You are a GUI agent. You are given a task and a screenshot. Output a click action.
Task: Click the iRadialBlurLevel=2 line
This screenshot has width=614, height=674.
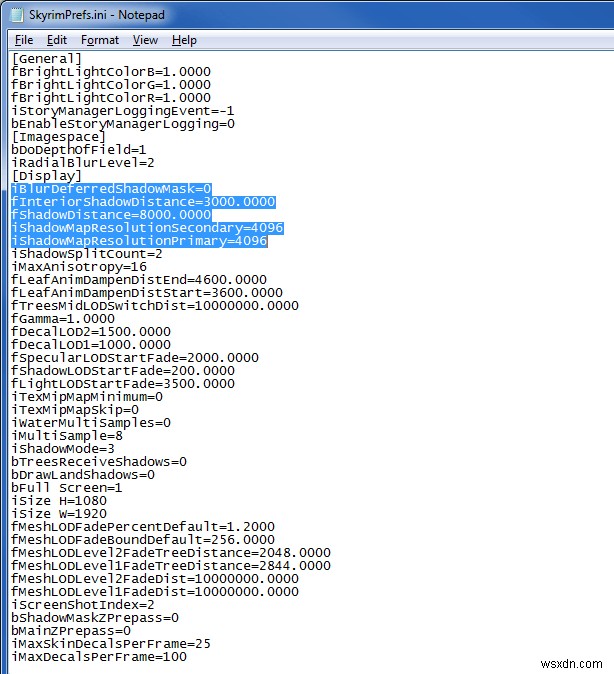pyautogui.click(x=83, y=163)
